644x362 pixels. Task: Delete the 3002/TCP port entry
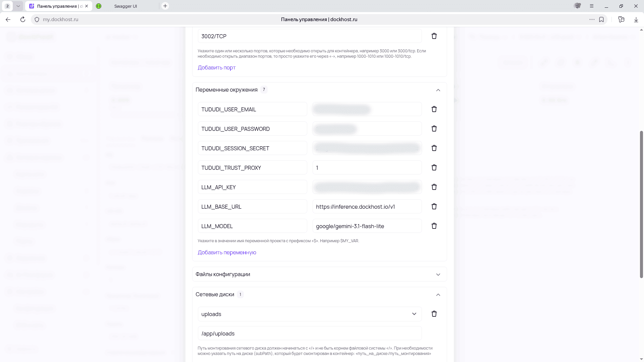[434, 36]
